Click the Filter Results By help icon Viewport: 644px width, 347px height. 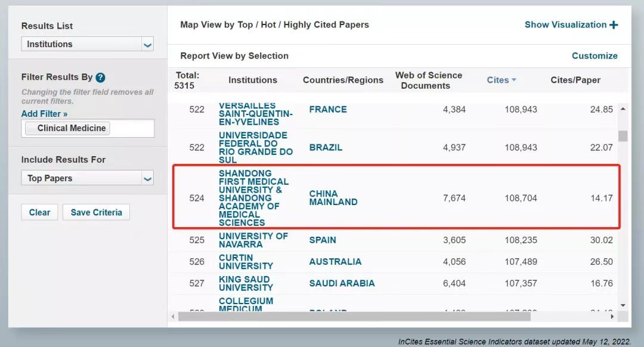100,77
